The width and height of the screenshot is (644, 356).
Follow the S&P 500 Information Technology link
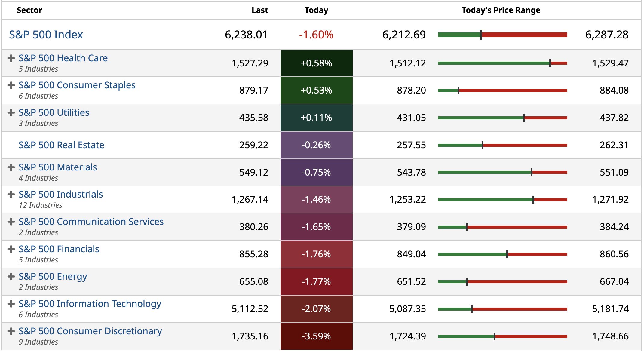(x=90, y=304)
